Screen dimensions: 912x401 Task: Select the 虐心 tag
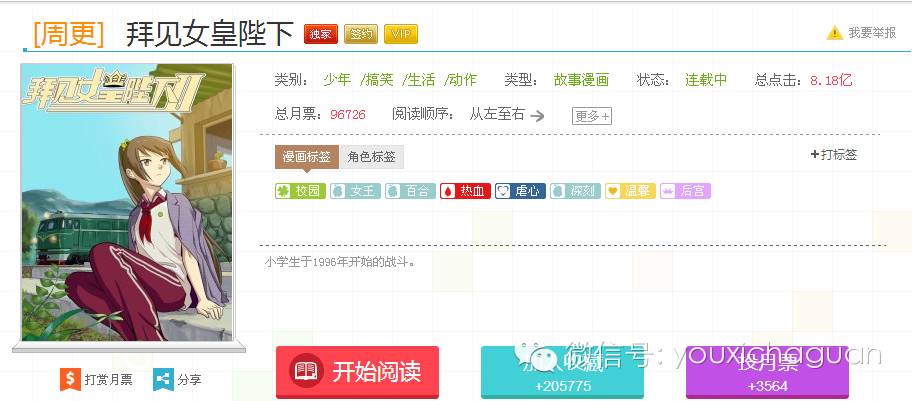point(521,191)
